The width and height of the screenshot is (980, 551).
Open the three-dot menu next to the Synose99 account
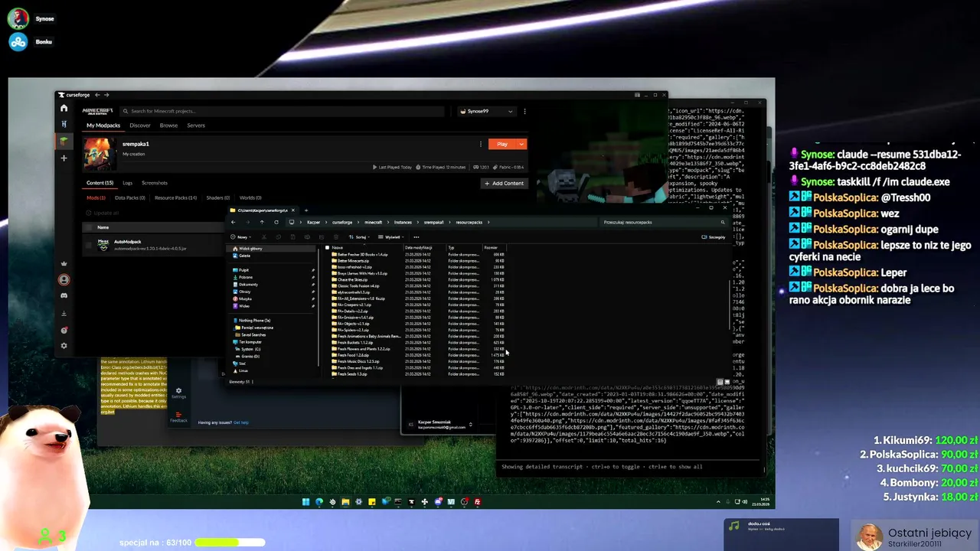click(524, 111)
